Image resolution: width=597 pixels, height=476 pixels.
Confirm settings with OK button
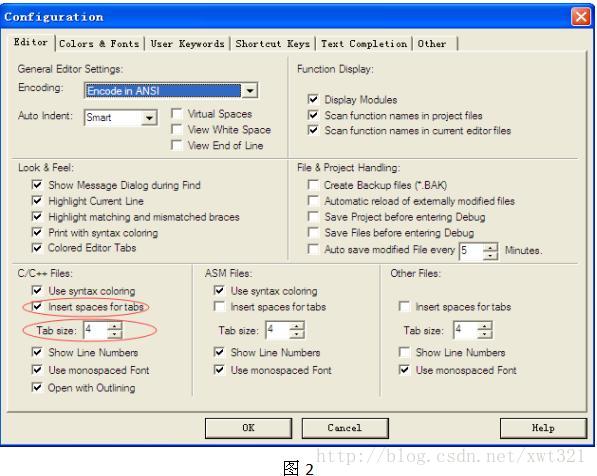click(x=248, y=428)
